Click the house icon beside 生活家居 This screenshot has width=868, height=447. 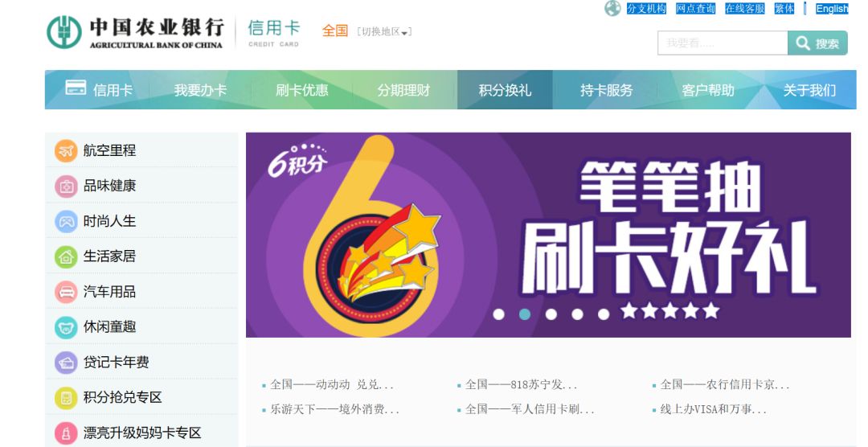click(66, 256)
